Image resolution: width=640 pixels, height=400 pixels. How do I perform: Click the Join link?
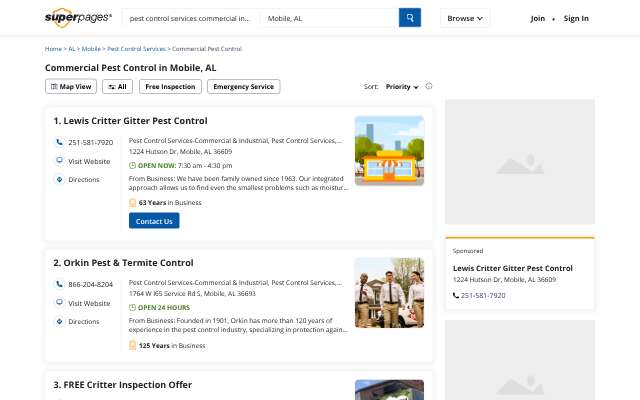(x=538, y=18)
